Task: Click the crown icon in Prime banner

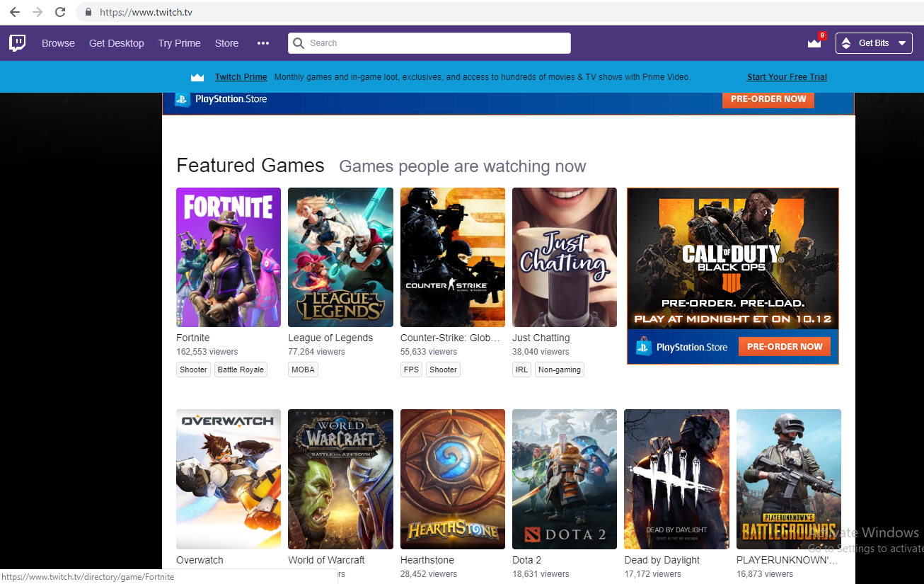Action: tap(197, 77)
